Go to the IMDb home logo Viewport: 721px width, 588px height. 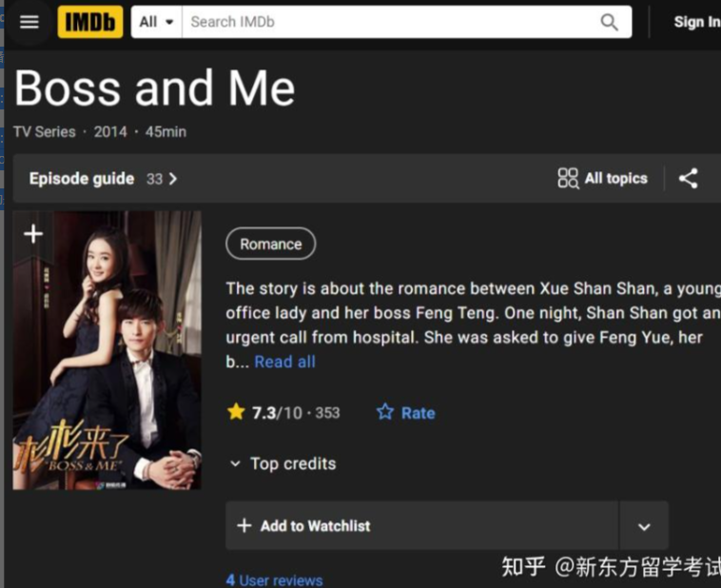point(90,22)
